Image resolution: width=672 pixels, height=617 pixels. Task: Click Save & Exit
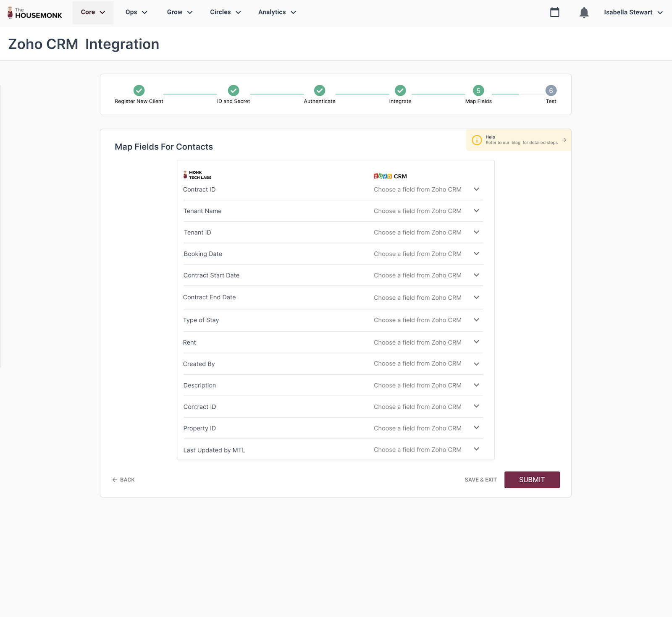pos(480,480)
